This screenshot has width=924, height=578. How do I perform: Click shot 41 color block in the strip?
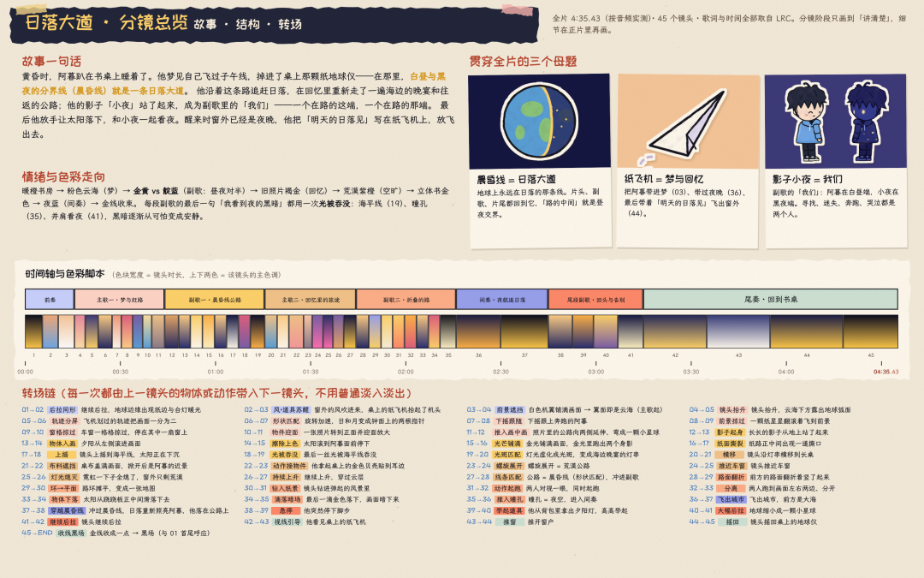pyautogui.click(x=630, y=331)
